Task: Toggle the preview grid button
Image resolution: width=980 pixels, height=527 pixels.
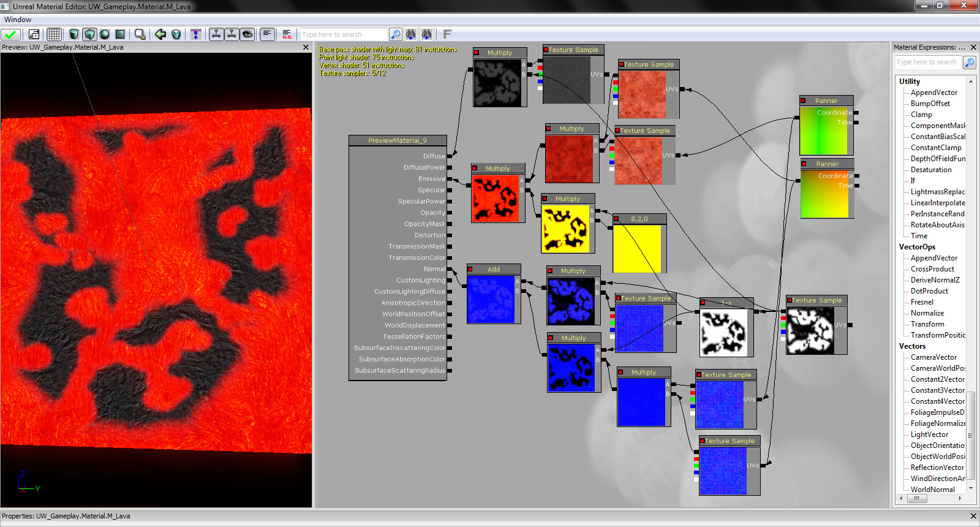Action: click(x=54, y=34)
